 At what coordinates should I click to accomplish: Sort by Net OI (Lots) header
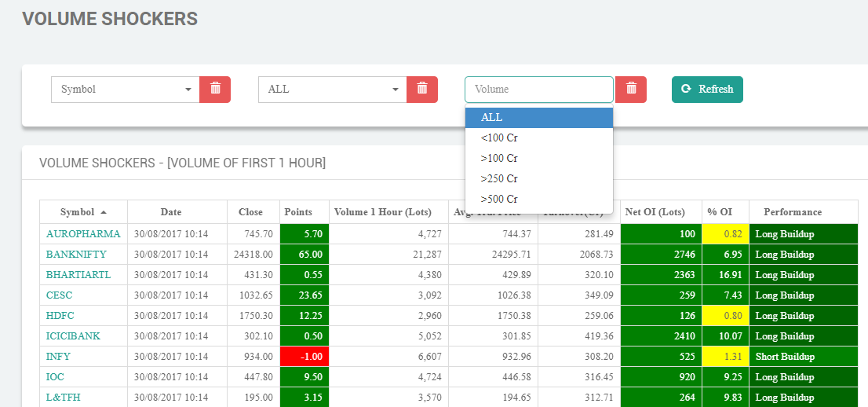(x=661, y=212)
